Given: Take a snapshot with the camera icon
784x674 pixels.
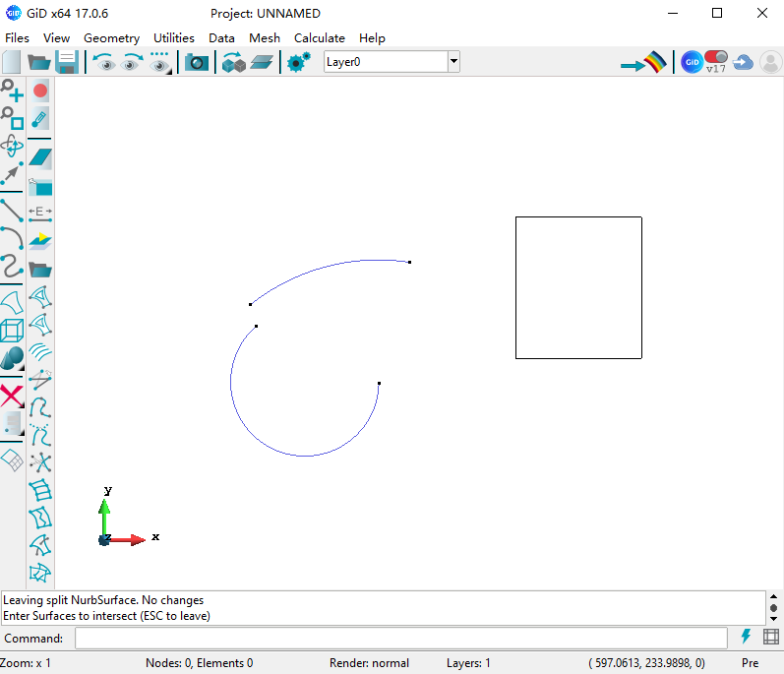Looking at the screenshot, I should [x=197, y=63].
